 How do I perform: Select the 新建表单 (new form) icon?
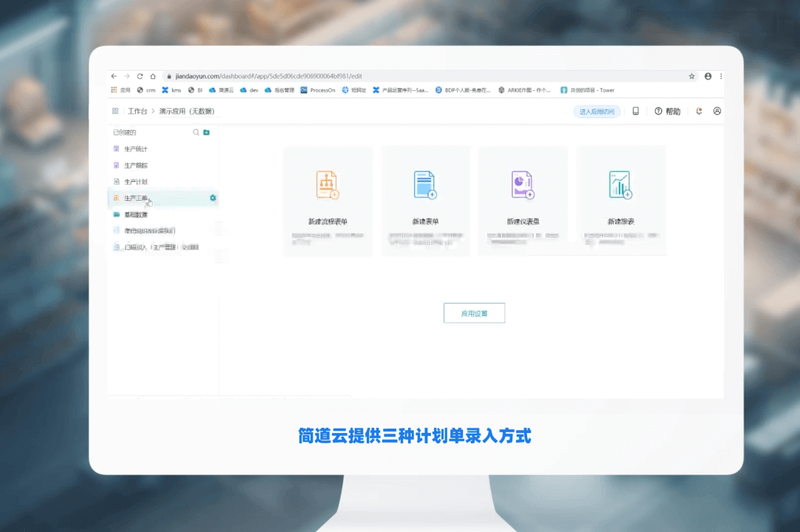[x=426, y=185]
